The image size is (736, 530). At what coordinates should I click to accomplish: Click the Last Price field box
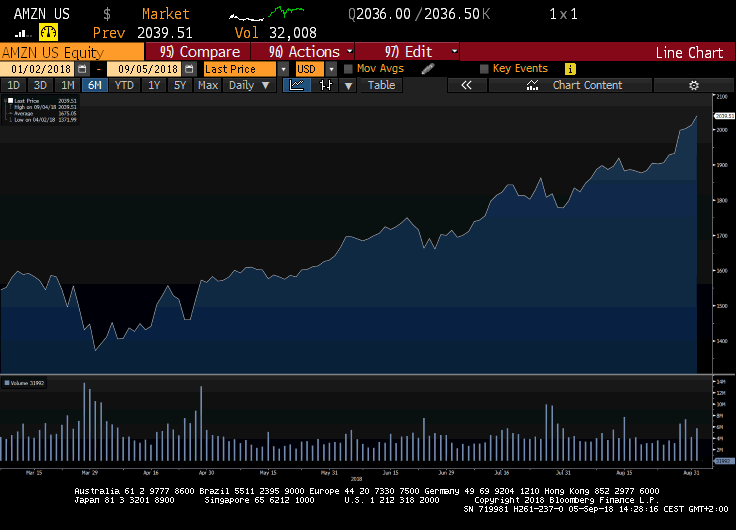click(240, 69)
